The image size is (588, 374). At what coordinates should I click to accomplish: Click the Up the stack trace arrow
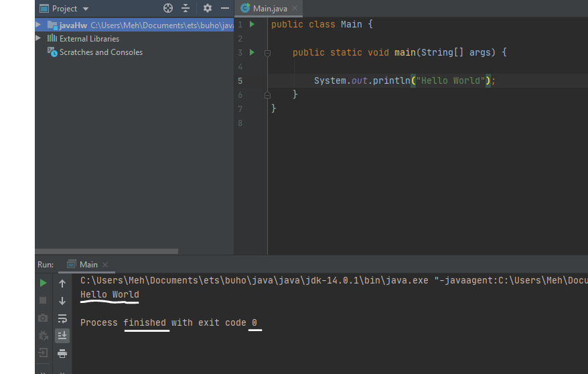pyautogui.click(x=62, y=284)
